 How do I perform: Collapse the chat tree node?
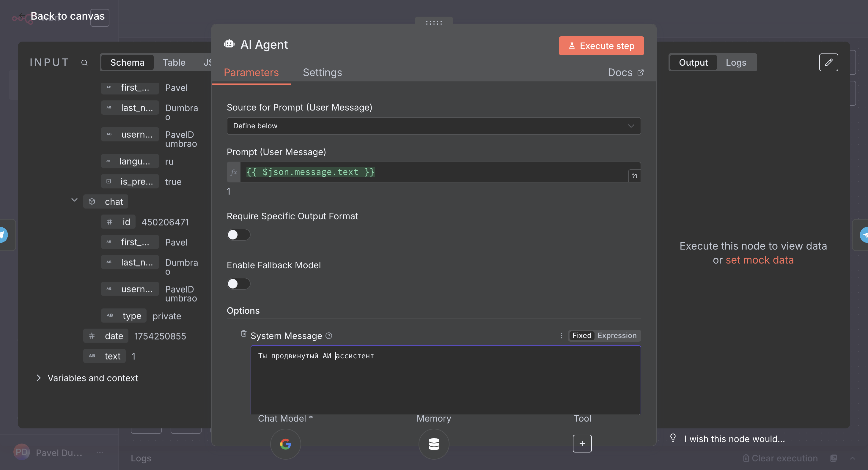pos(75,200)
